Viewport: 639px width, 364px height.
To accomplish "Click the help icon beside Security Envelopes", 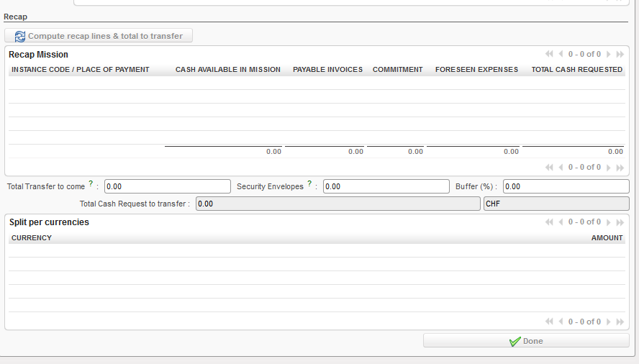I will pyautogui.click(x=309, y=184).
